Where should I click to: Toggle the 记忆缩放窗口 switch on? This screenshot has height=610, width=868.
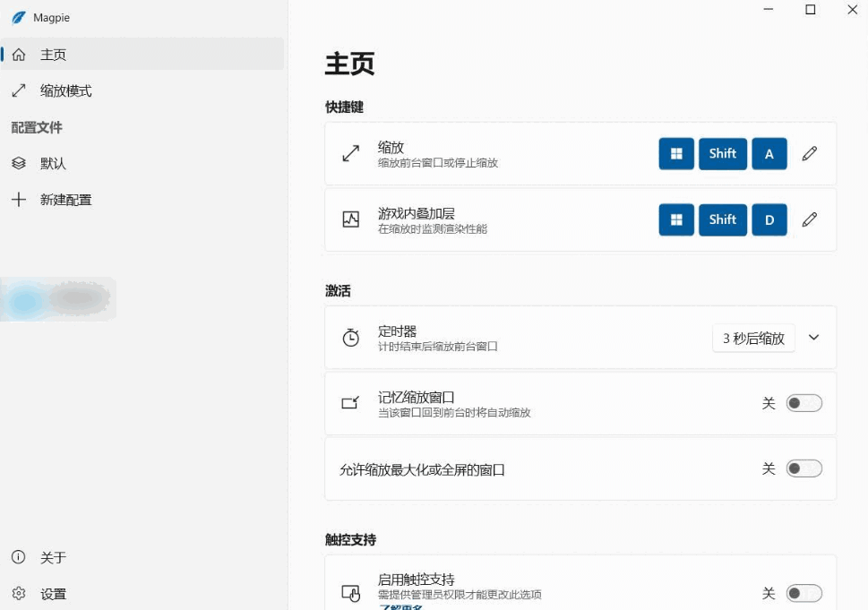804,403
